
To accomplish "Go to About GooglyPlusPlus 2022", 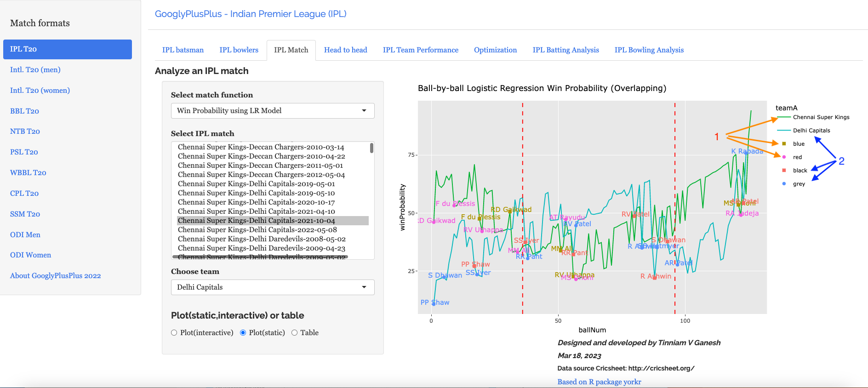I will 56,276.
